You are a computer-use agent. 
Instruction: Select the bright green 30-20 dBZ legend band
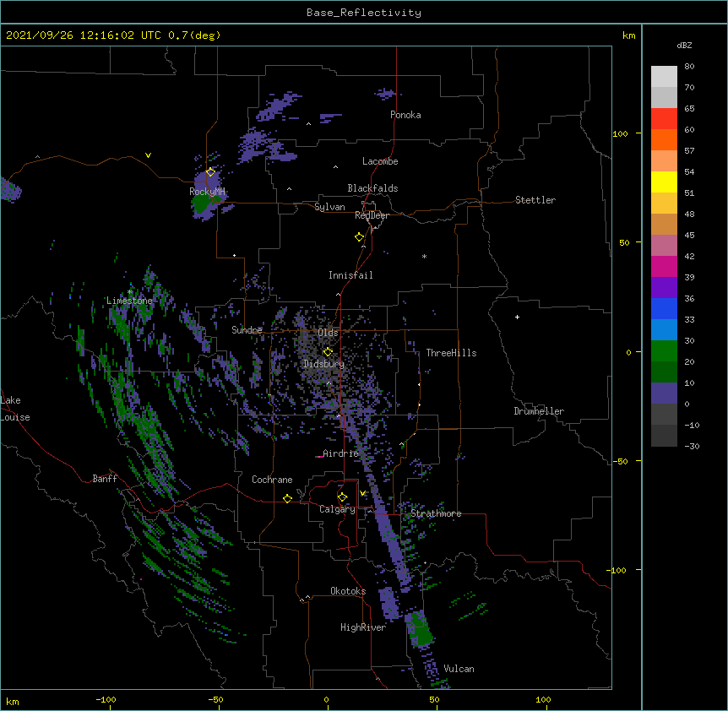(664, 351)
